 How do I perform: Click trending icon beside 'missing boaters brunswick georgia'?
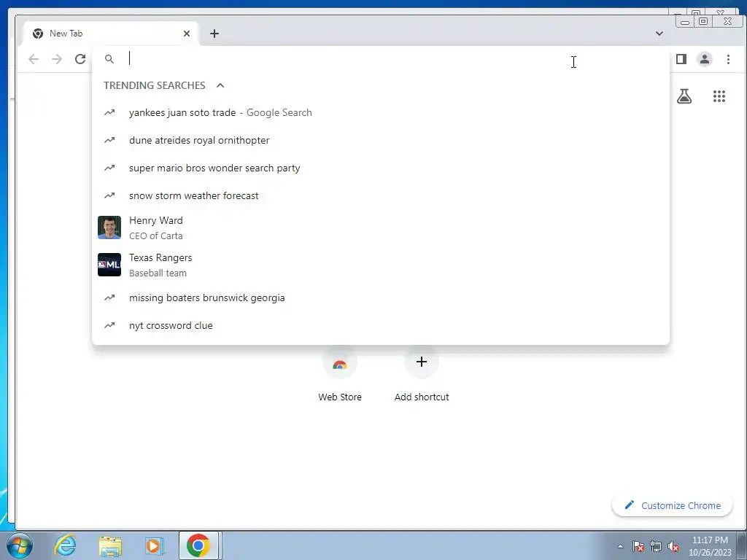click(x=109, y=297)
